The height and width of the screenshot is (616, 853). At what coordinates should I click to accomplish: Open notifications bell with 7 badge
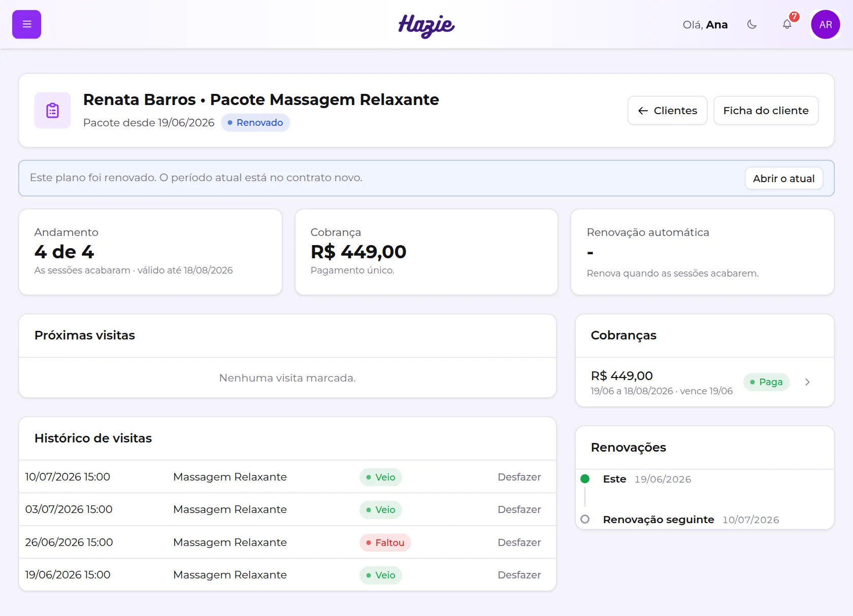click(x=787, y=24)
